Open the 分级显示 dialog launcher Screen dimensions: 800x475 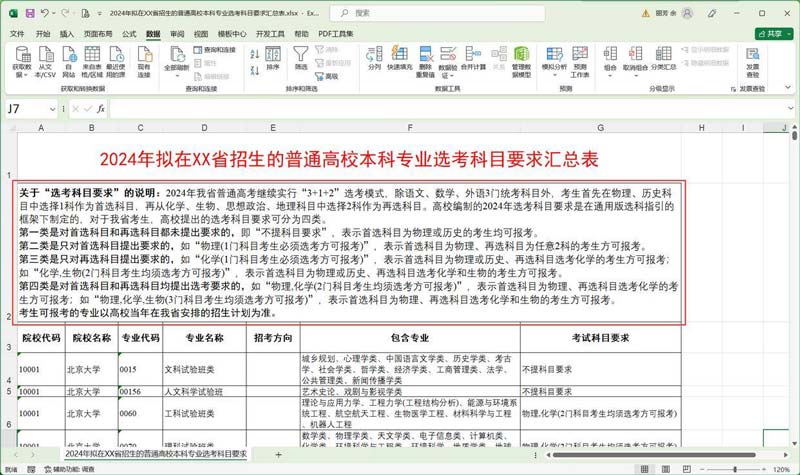click(x=733, y=89)
